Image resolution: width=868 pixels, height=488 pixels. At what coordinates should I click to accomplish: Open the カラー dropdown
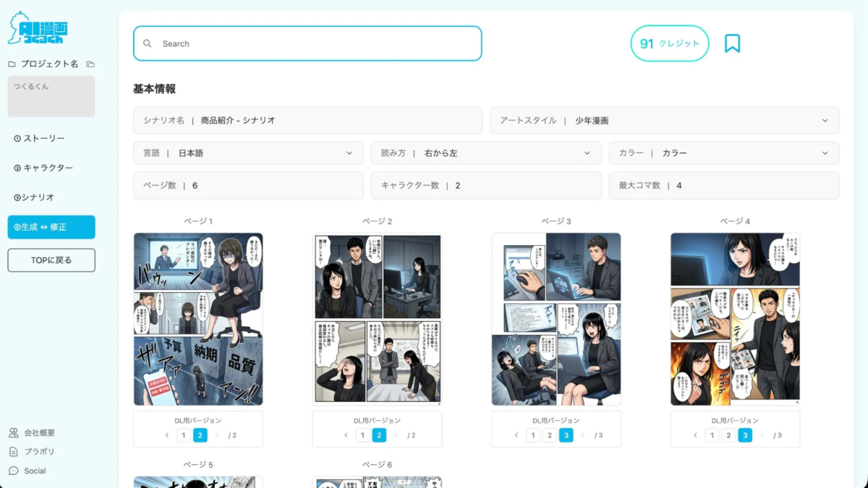pos(824,153)
